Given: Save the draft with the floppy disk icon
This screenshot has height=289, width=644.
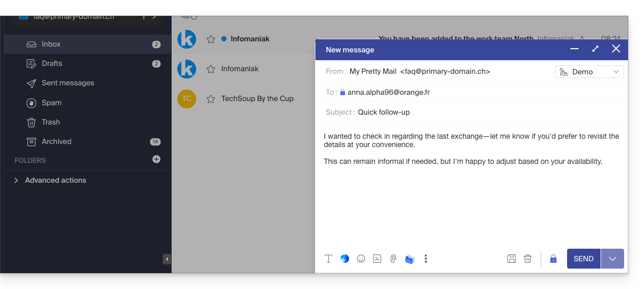Looking at the screenshot, I should pos(512,259).
